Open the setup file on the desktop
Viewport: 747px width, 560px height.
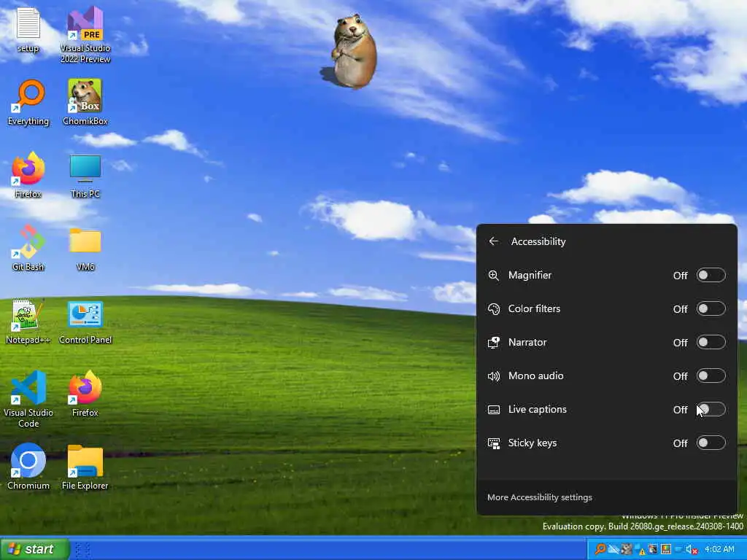(28, 29)
